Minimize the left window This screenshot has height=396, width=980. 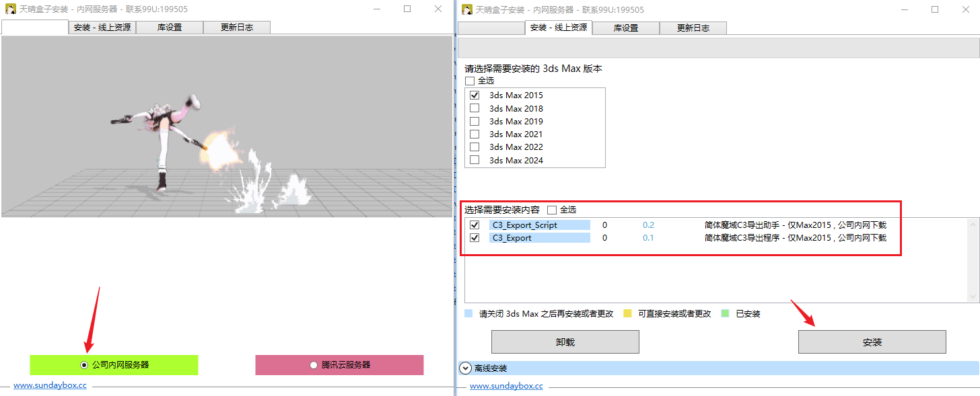377,9
